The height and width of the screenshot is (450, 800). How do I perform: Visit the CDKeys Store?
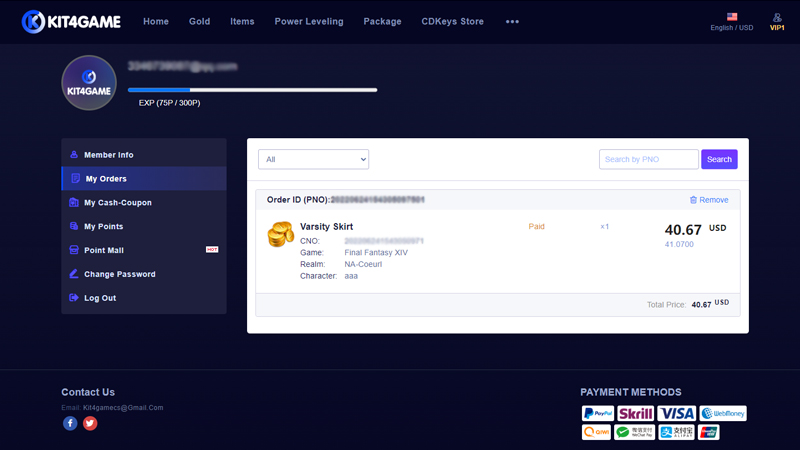[453, 21]
